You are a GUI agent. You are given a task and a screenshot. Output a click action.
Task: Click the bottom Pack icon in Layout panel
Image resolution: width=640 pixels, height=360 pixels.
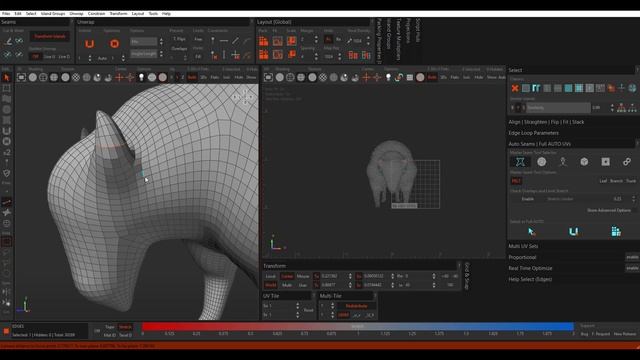[x=264, y=54]
